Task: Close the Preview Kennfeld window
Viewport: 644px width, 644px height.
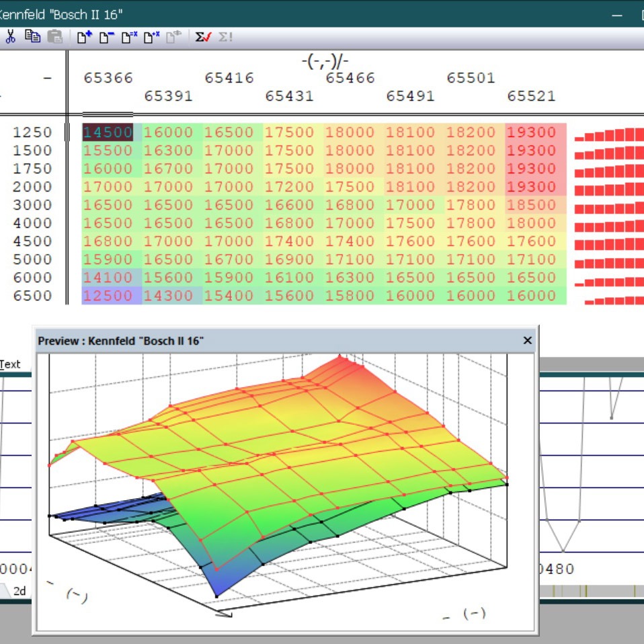Action: coord(527,340)
